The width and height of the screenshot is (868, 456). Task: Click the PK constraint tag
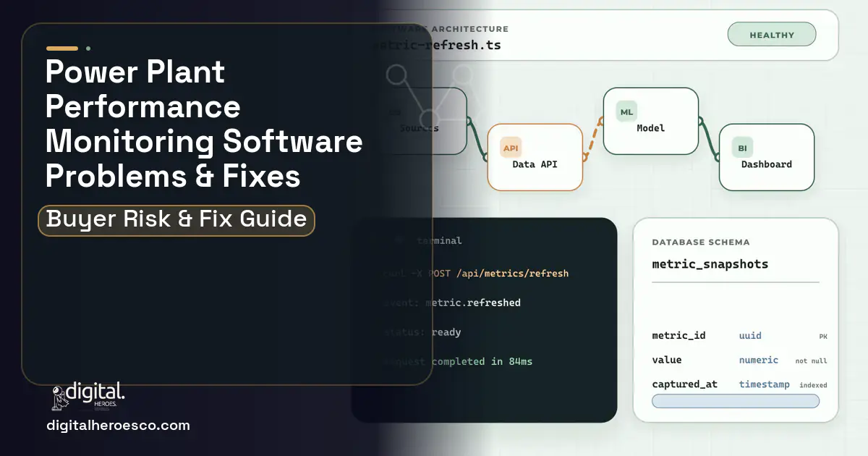click(823, 337)
